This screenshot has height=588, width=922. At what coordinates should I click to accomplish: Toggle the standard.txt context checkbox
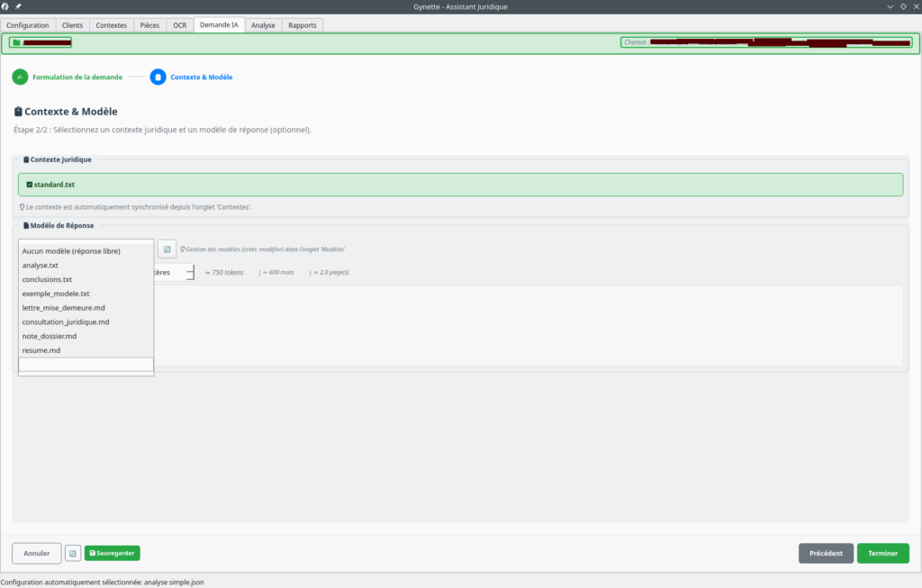coord(30,185)
